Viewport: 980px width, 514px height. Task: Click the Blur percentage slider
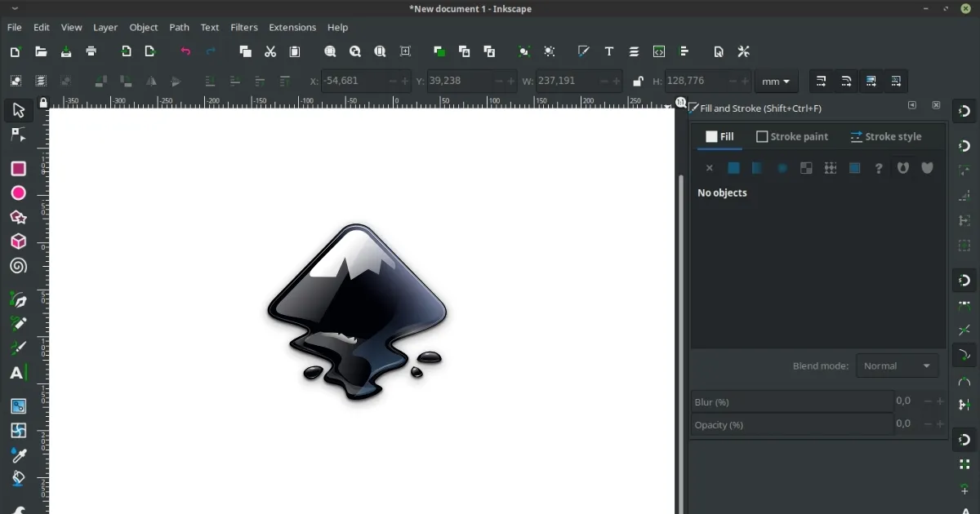tap(791, 402)
